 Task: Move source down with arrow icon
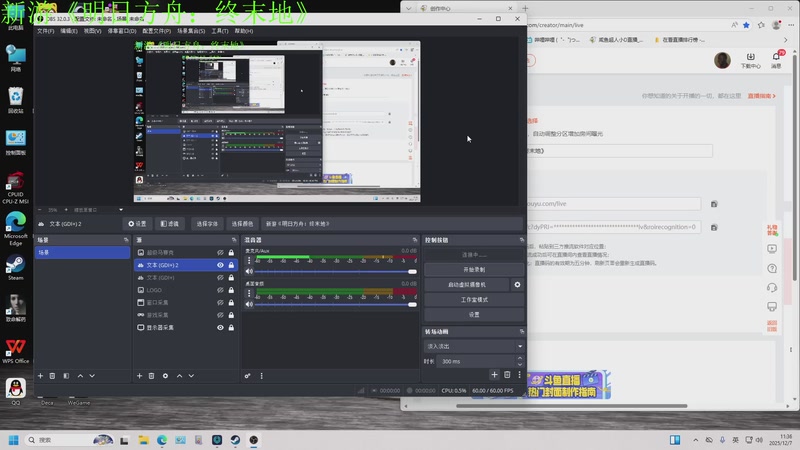[x=191, y=376]
